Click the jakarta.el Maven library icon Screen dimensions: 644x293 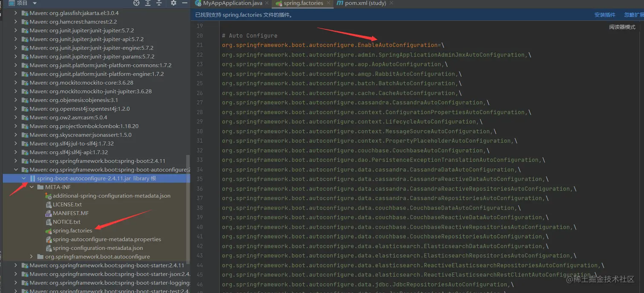point(25,13)
